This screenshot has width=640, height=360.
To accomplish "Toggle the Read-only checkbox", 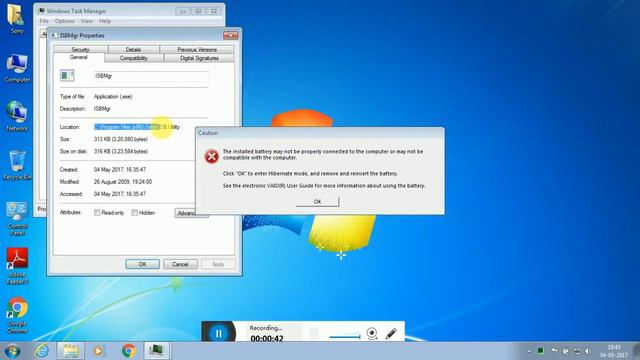I will click(x=97, y=213).
